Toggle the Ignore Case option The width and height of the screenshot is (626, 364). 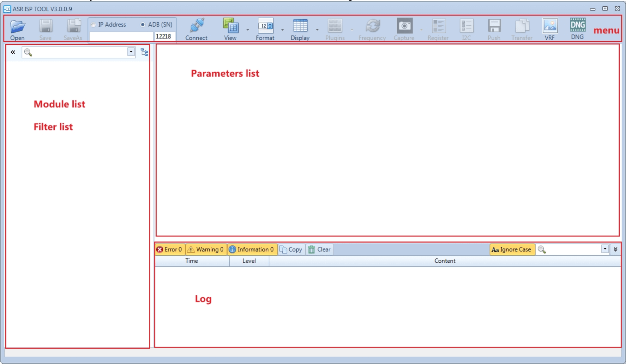click(512, 249)
